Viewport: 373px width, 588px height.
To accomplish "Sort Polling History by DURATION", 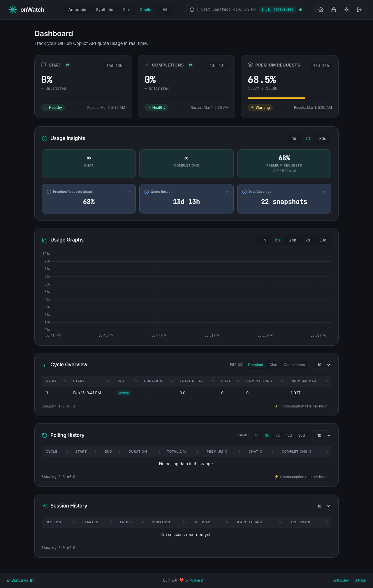I will [x=144, y=452].
